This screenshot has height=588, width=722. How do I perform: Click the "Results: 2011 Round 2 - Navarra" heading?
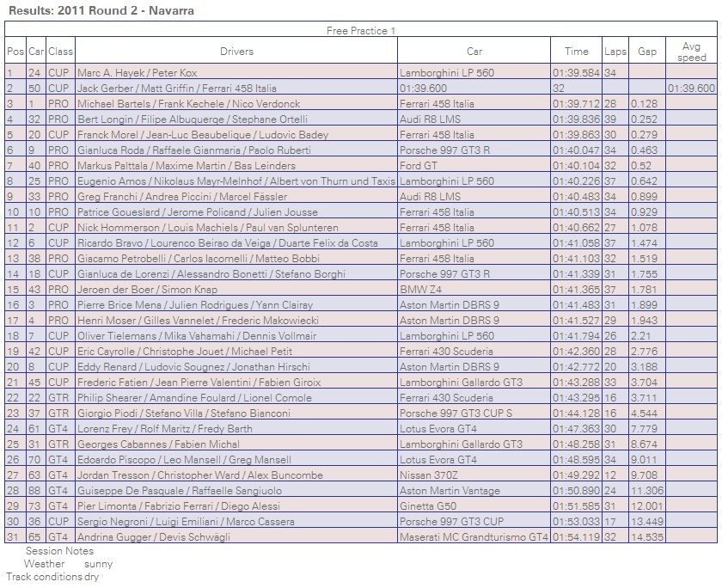coord(101,11)
